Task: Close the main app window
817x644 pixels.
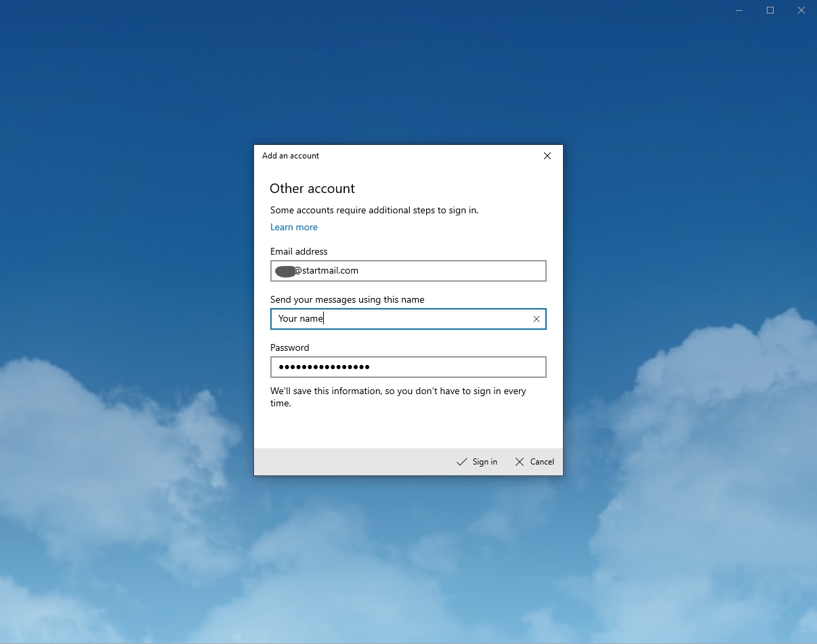Action: coord(801,10)
